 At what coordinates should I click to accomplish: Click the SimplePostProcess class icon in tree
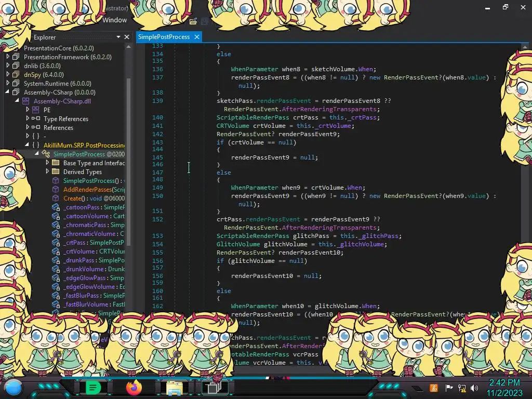[46, 154]
